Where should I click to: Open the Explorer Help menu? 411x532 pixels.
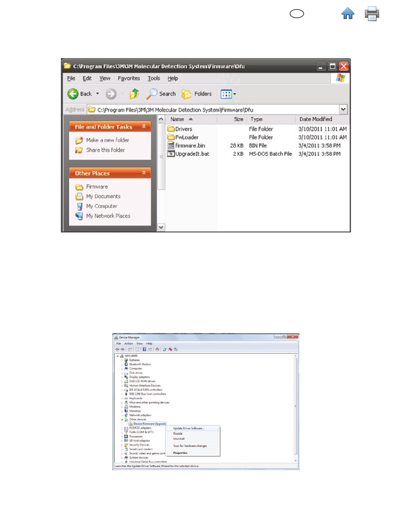(x=172, y=78)
